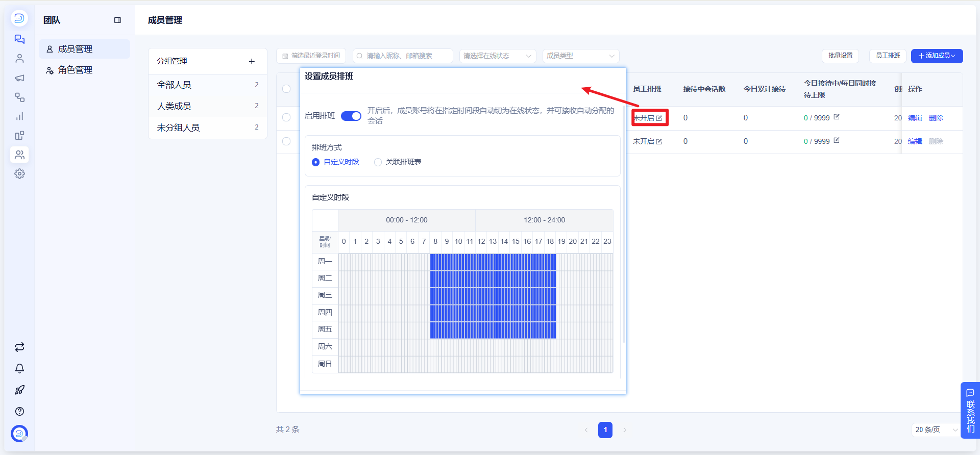This screenshot has height=455, width=980.
Task: Open the settings gear sidebar icon
Action: pos(19,174)
